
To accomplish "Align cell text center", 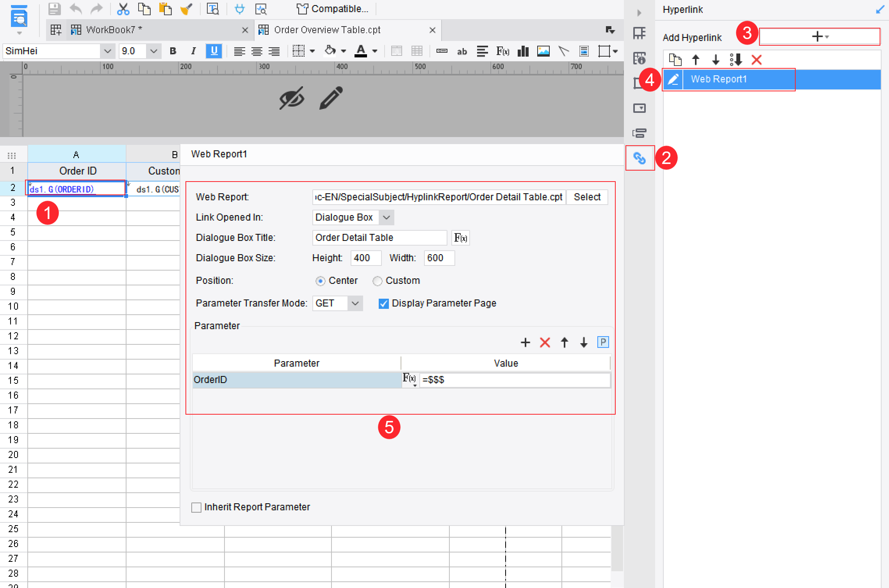I will (x=257, y=51).
